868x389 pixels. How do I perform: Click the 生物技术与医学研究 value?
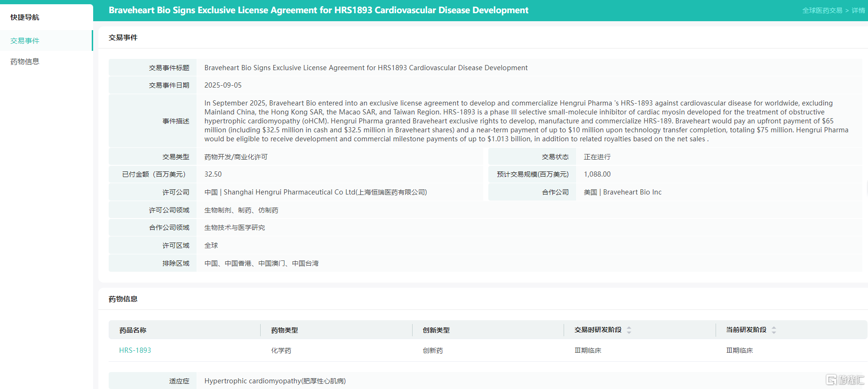click(x=234, y=227)
